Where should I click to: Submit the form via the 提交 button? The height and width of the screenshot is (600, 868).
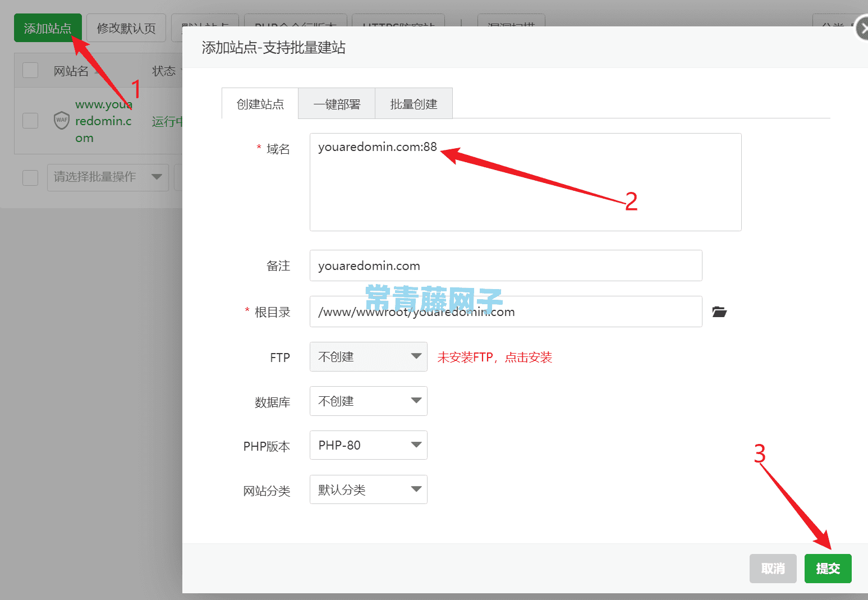coord(828,569)
